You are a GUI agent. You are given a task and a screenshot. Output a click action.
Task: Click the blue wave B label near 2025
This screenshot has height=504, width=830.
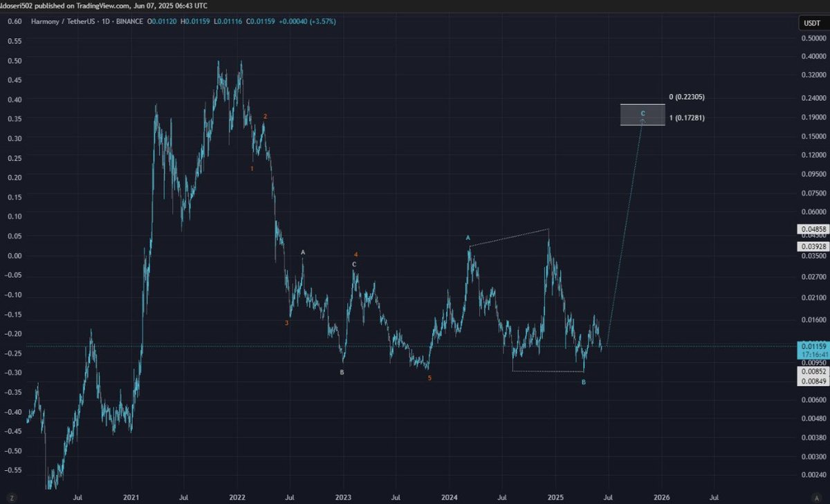point(583,382)
